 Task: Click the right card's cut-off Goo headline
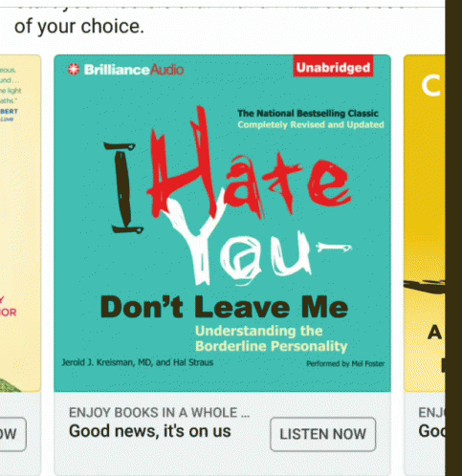pyautogui.click(x=431, y=431)
